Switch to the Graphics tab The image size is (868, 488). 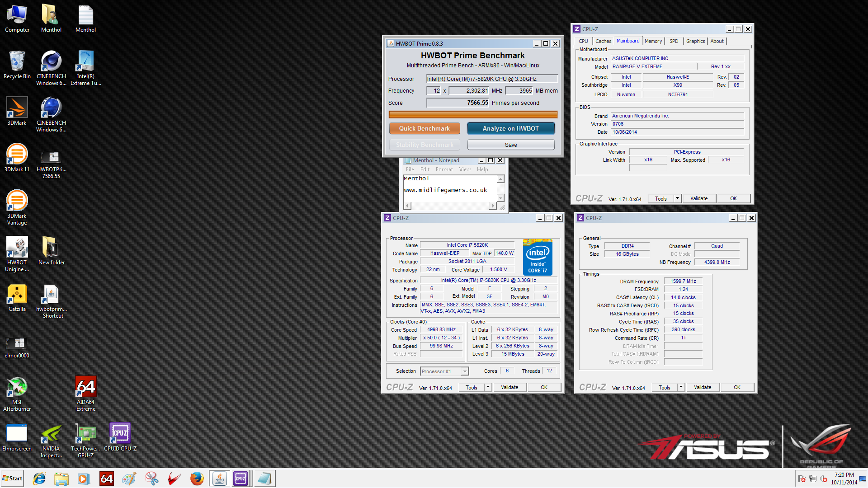click(x=695, y=41)
